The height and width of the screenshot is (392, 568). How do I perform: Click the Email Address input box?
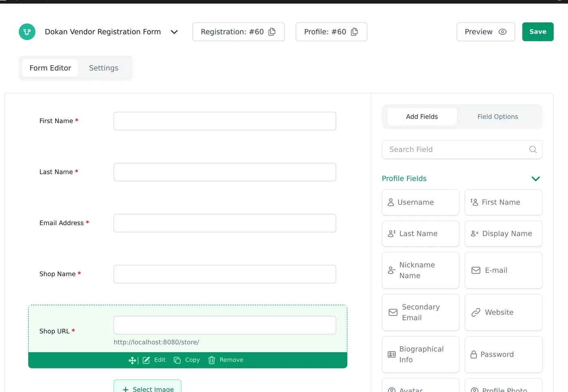point(225,223)
